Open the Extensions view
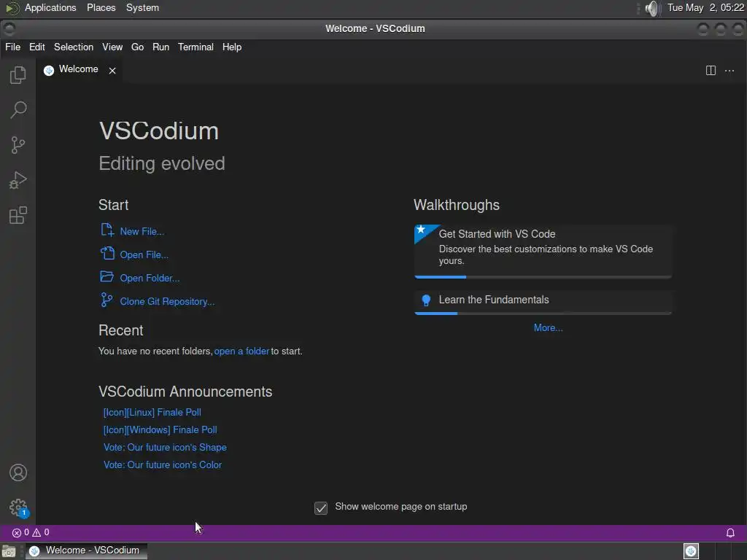 coord(18,215)
